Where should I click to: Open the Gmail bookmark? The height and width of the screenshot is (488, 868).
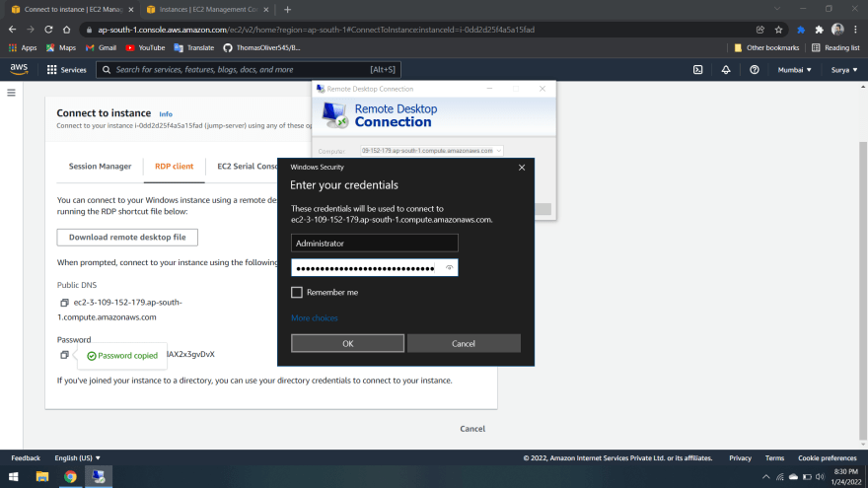(101, 47)
